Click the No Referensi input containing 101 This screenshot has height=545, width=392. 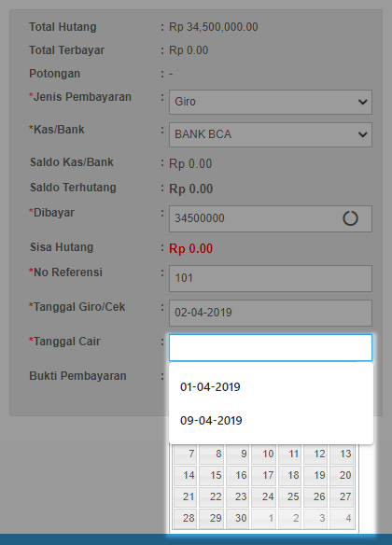click(x=271, y=278)
